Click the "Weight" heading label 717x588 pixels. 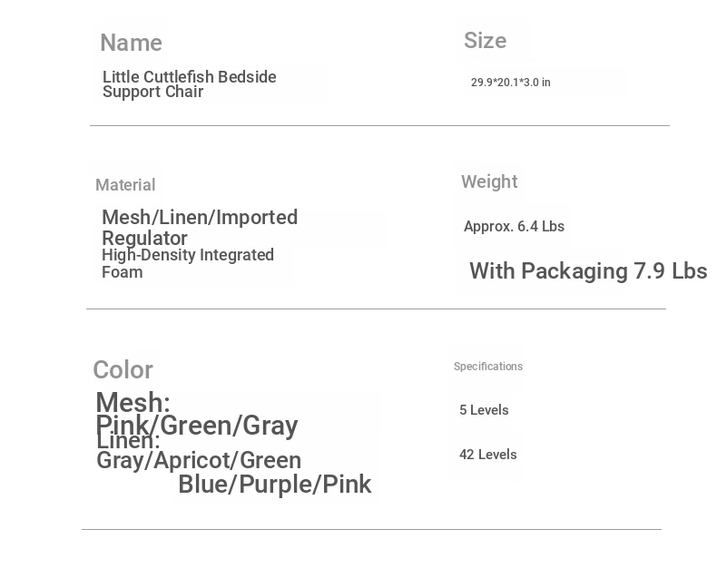(488, 181)
